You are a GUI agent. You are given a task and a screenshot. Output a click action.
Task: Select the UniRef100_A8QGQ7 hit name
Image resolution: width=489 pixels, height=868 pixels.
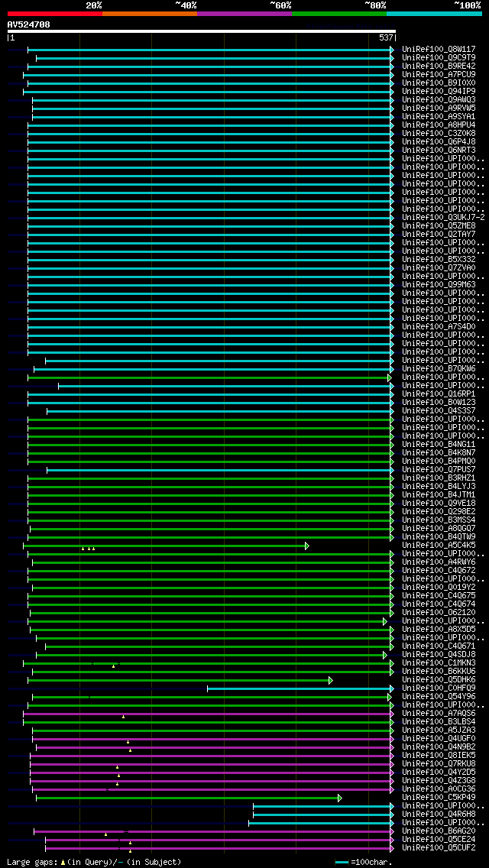coord(439,529)
